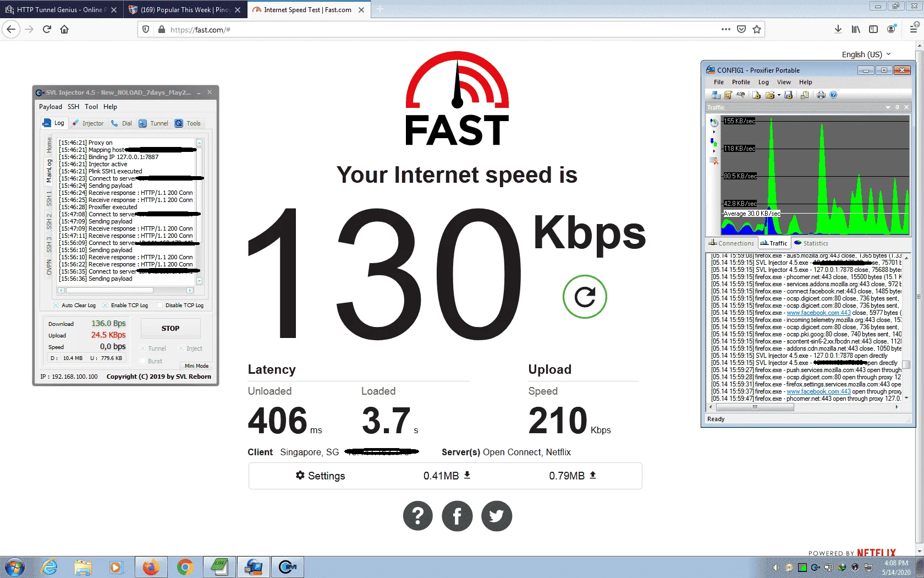This screenshot has height=578, width=924.
Task: Open the Tool menu in SVL Injector
Action: tap(91, 107)
